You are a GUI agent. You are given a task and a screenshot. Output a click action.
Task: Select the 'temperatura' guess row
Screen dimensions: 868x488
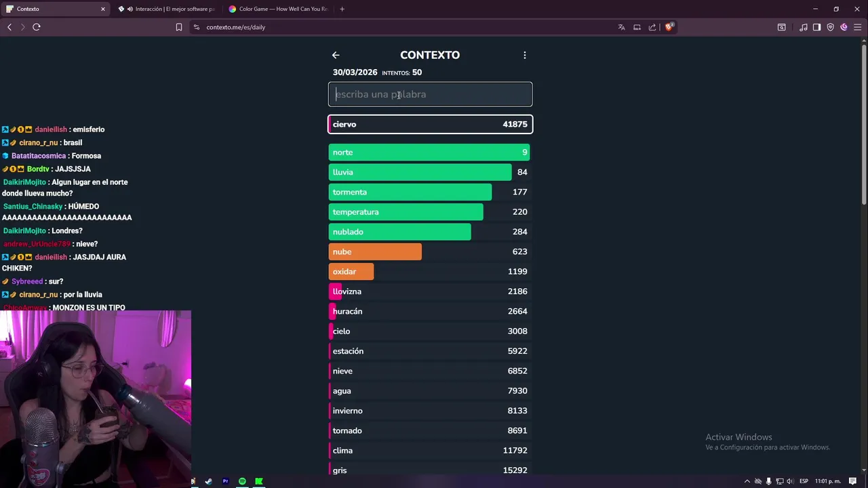(x=430, y=212)
